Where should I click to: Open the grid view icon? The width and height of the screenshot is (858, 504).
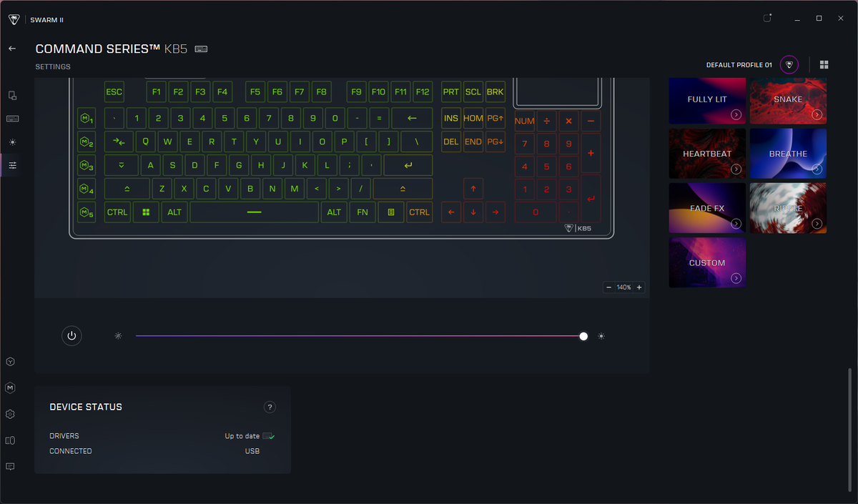[x=824, y=64]
